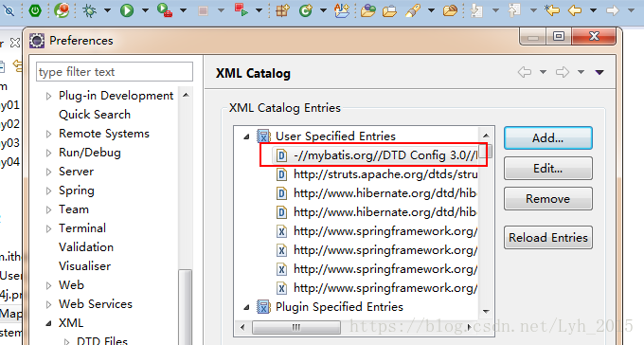Collapse User Specified Entries

246,136
